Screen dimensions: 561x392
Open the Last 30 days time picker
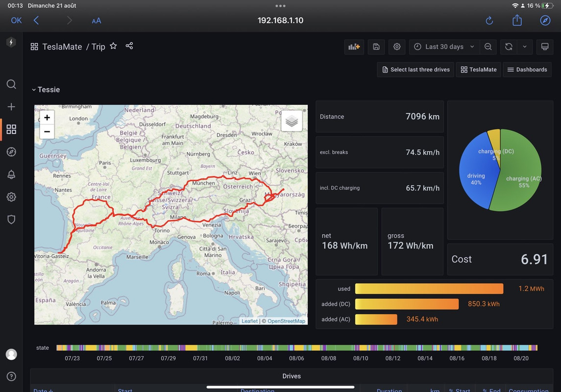[x=444, y=47]
